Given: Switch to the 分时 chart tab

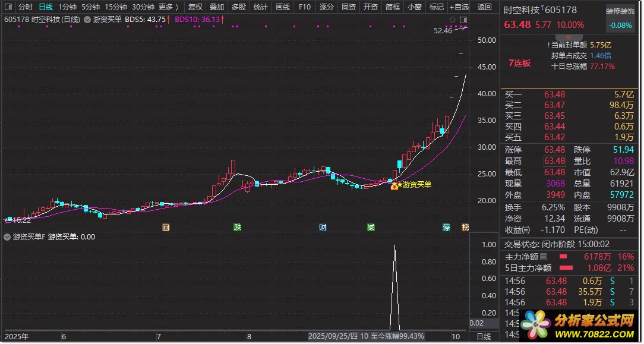Looking at the screenshot, I should 25,7.
